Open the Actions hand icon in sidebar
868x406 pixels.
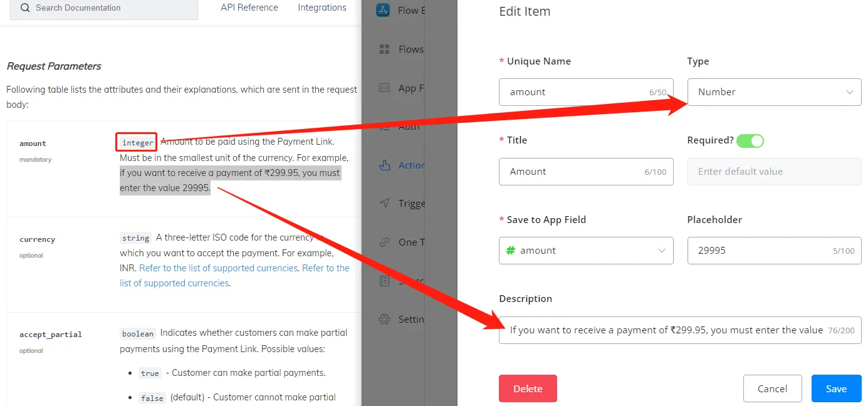pyautogui.click(x=385, y=165)
